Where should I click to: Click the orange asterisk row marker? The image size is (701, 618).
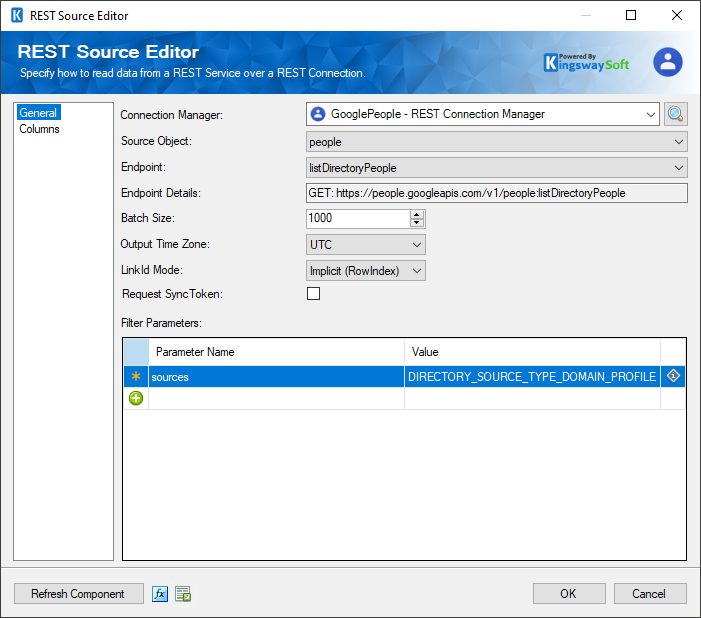[136, 377]
